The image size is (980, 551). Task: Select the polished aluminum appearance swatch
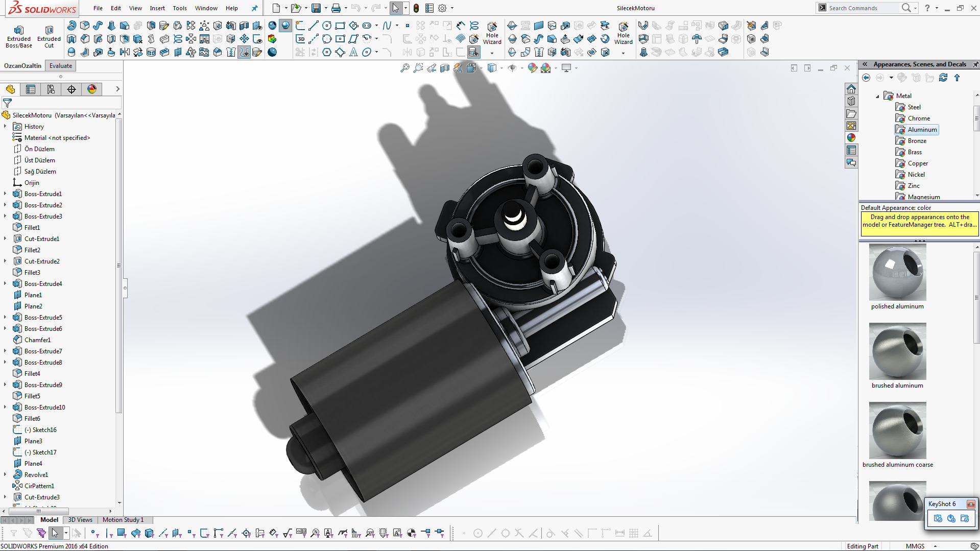click(897, 273)
